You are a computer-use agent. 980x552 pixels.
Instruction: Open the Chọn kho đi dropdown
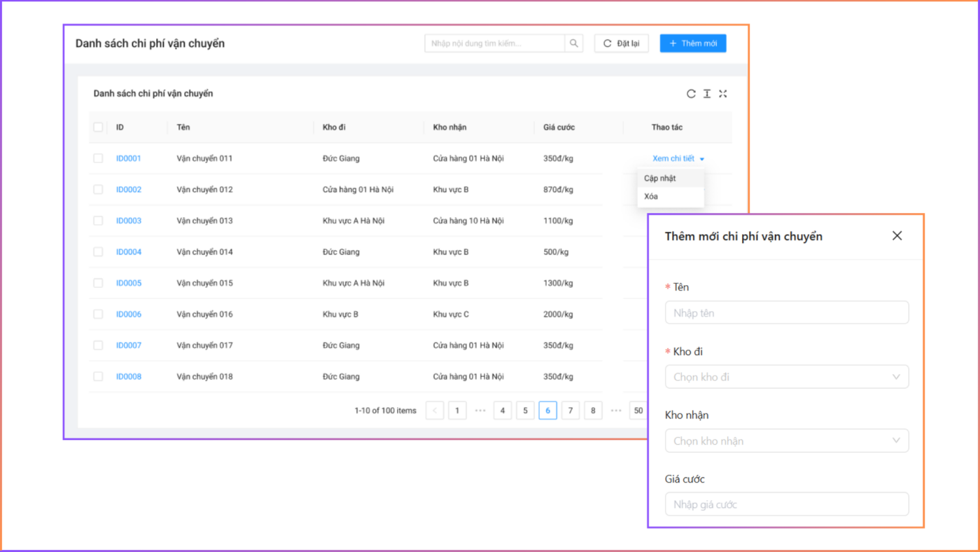point(787,377)
